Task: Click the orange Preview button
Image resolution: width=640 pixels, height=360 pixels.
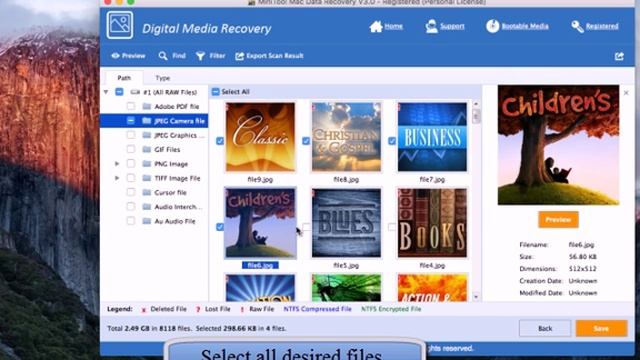Action: point(558,220)
